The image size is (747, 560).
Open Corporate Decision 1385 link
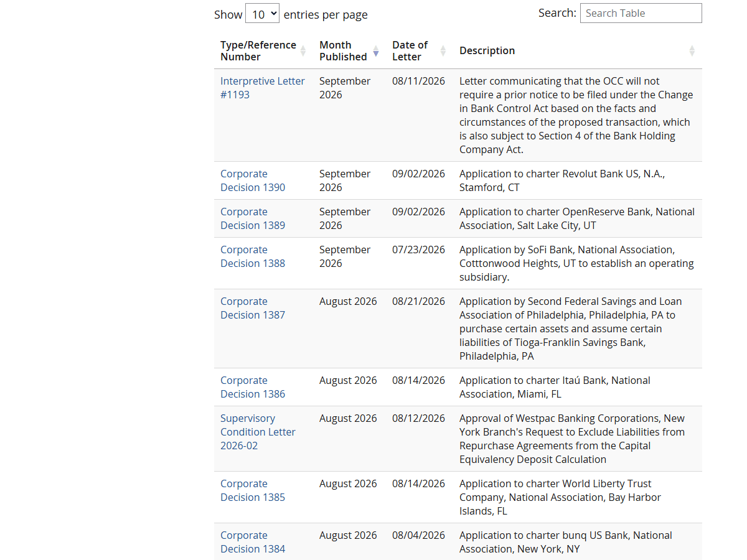[x=253, y=490]
